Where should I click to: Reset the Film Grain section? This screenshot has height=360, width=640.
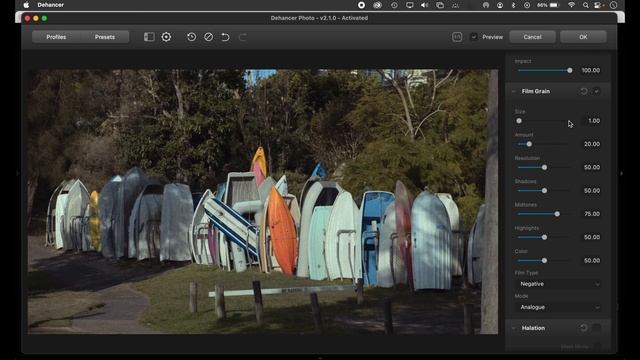click(584, 91)
